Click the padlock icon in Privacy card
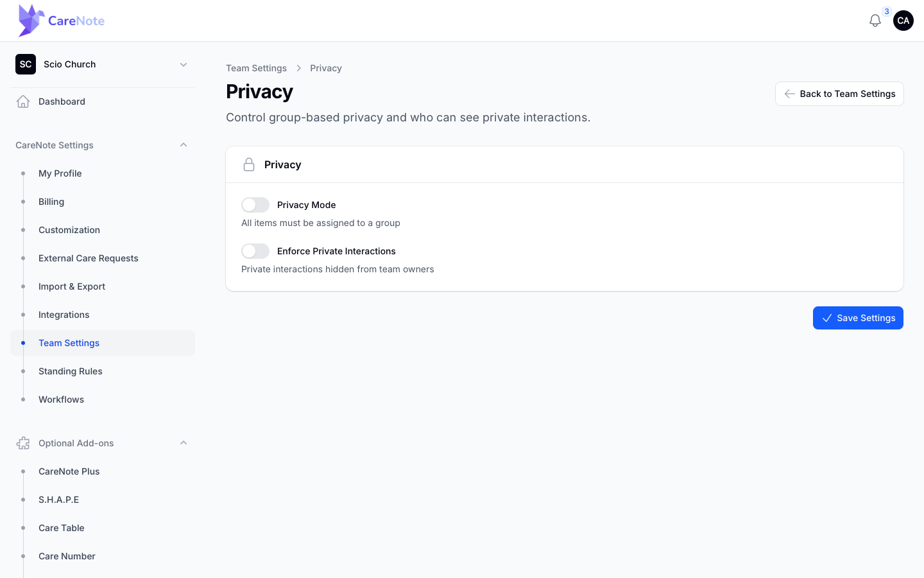 249,165
